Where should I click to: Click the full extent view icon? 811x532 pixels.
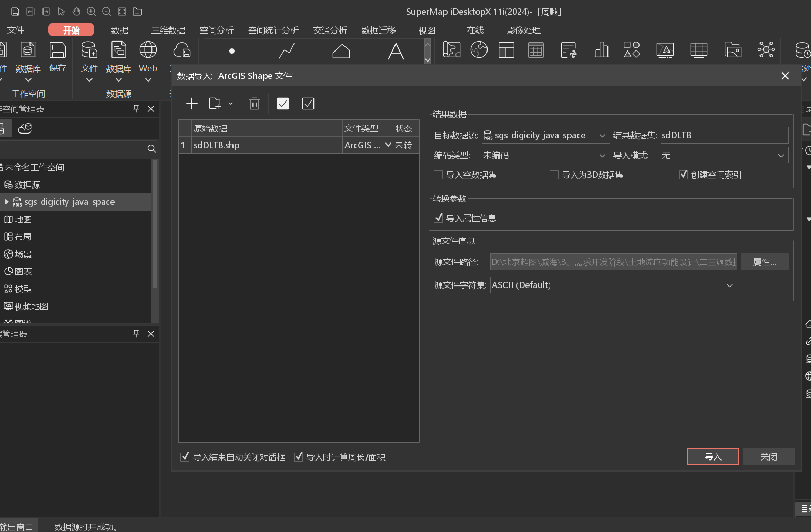pyautogui.click(x=122, y=12)
